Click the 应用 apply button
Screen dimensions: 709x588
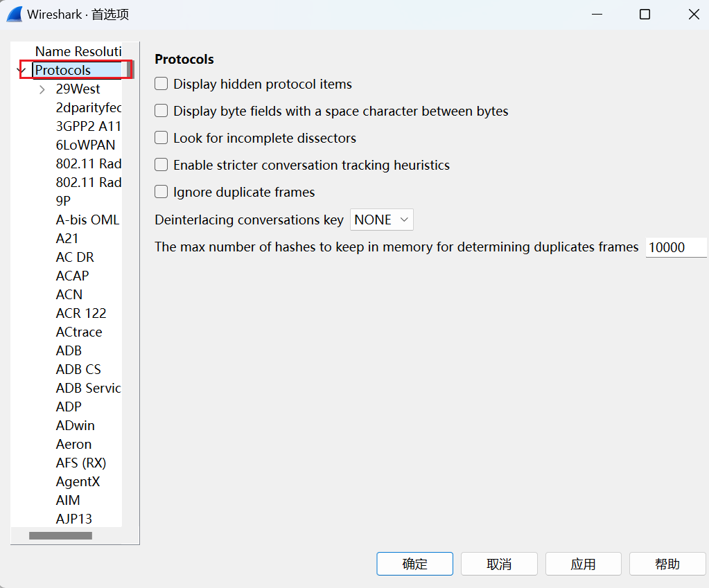[x=583, y=564]
